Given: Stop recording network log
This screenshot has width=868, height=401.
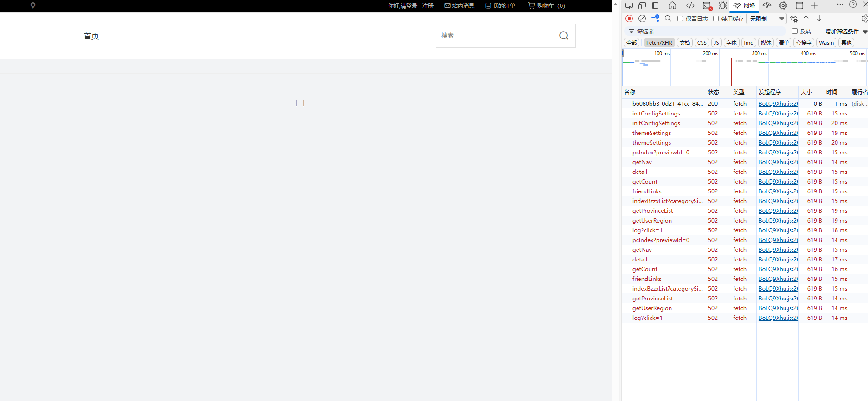Looking at the screenshot, I should coord(629,19).
